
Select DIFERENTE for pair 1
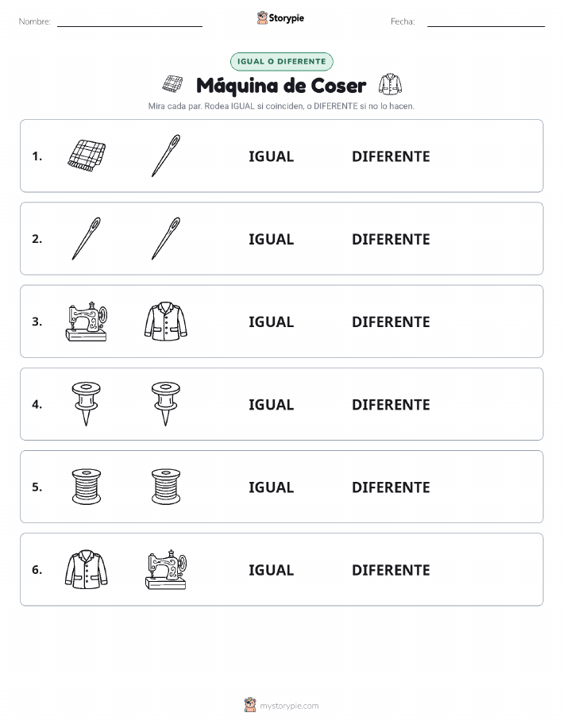pyautogui.click(x=391, y=156)
